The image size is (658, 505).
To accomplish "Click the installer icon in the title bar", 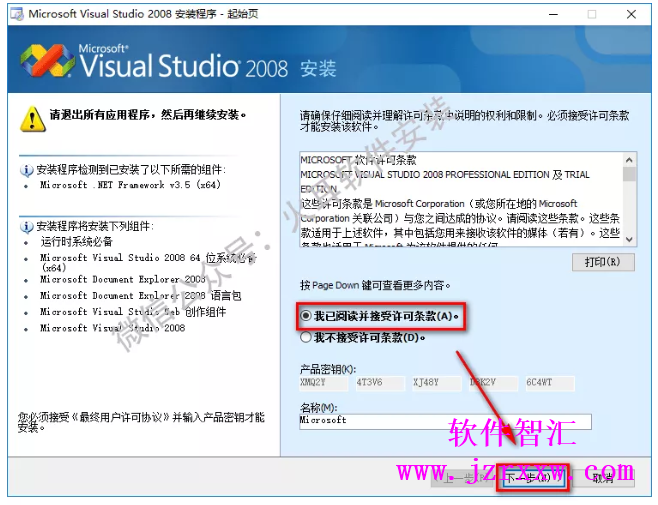I will [x=17, y=14].
